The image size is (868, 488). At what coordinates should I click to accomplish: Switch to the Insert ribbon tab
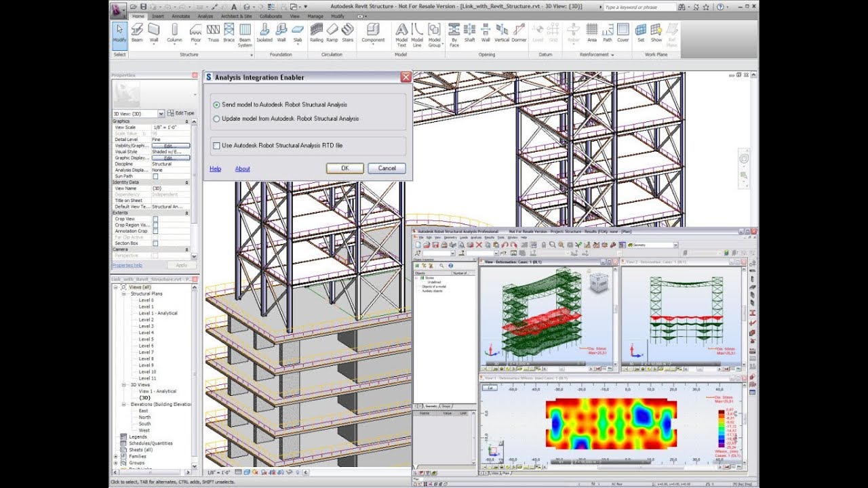(158, 16)
